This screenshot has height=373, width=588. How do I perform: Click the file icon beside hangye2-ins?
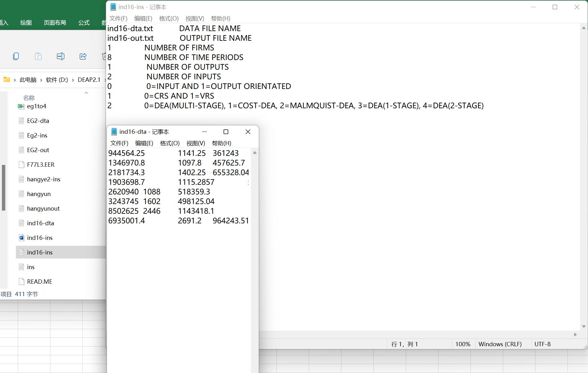[x=21, y=179]
